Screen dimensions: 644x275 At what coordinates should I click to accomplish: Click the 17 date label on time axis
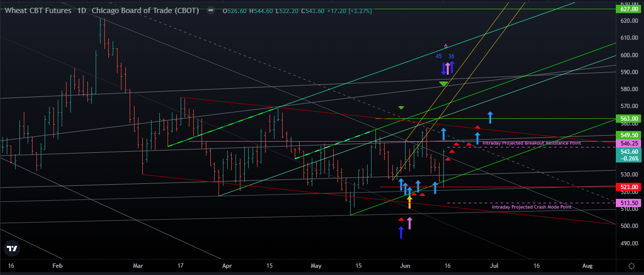pyautogui.click(x=180, y=266)
